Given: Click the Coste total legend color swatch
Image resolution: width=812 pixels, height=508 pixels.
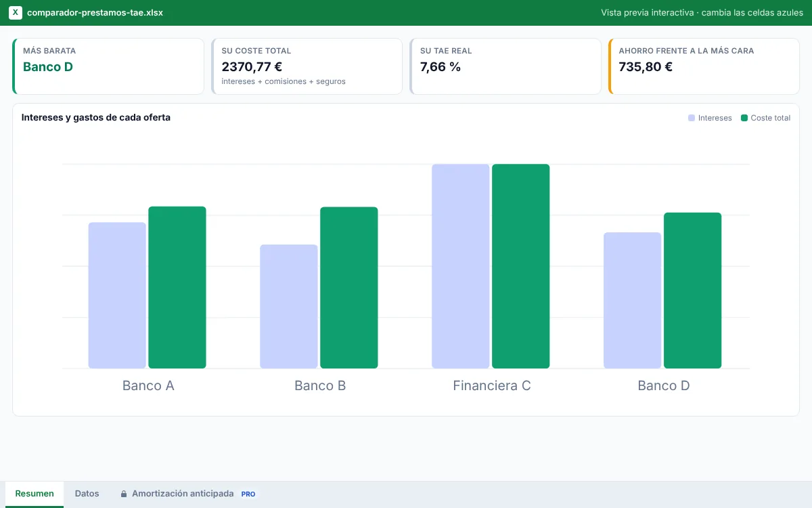Looking at the screenshot, I should pos(744,118).
